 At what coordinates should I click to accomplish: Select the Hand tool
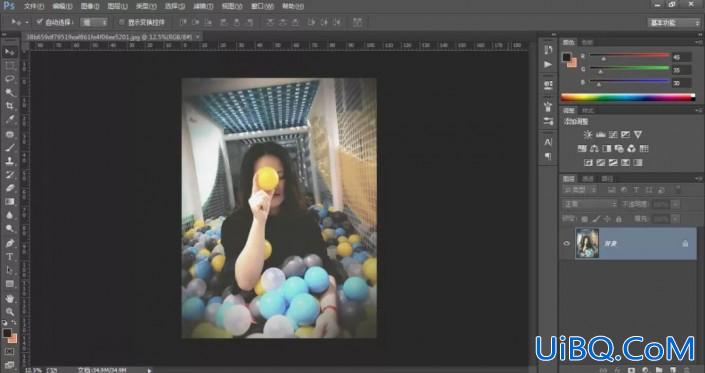tap(9, 298)
